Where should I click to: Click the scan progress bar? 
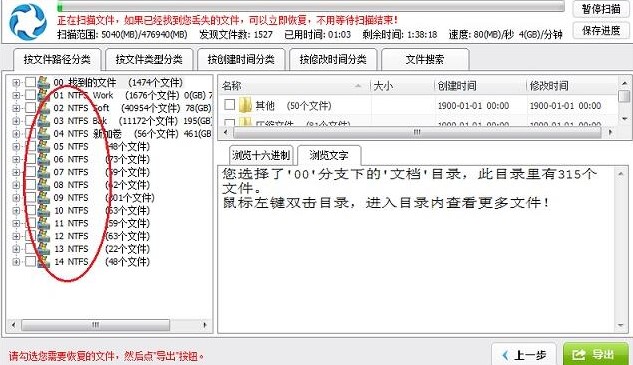[x=310, y=7]
